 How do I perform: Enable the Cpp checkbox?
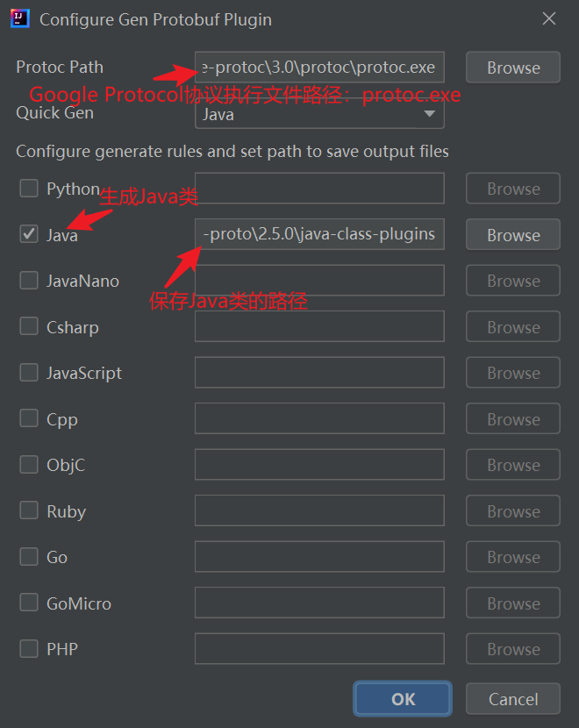28,418
